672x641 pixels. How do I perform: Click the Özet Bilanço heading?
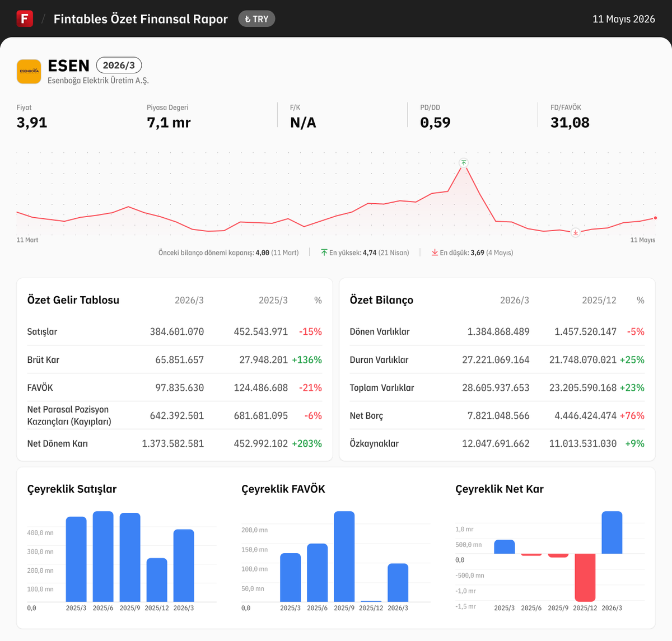(382, 300)
